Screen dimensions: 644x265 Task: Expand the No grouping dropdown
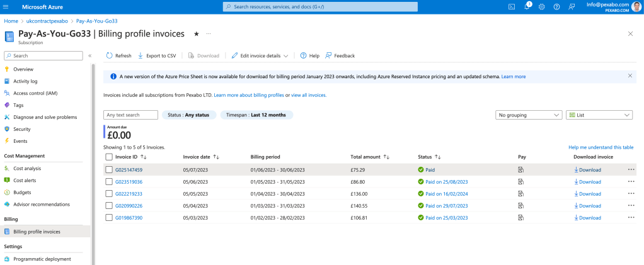529,115
